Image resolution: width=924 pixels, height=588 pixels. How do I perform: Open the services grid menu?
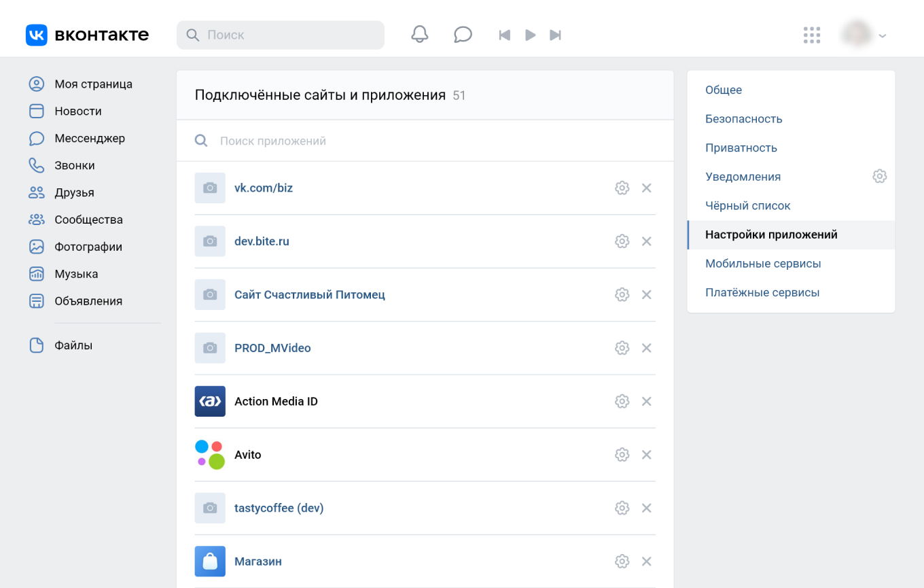click(811, 35)
